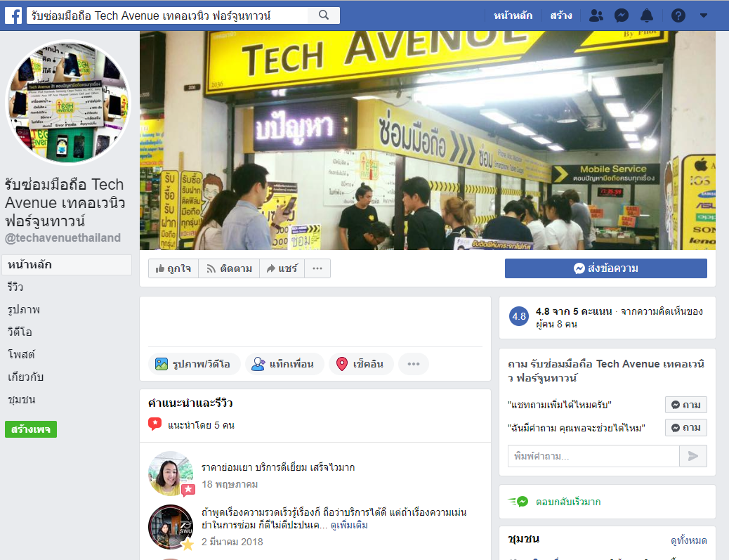The height and width of the screenshot is (560, 729).
Task: Click the ตอบกลับเร็วมาก text
Action: tap(568, 502)
